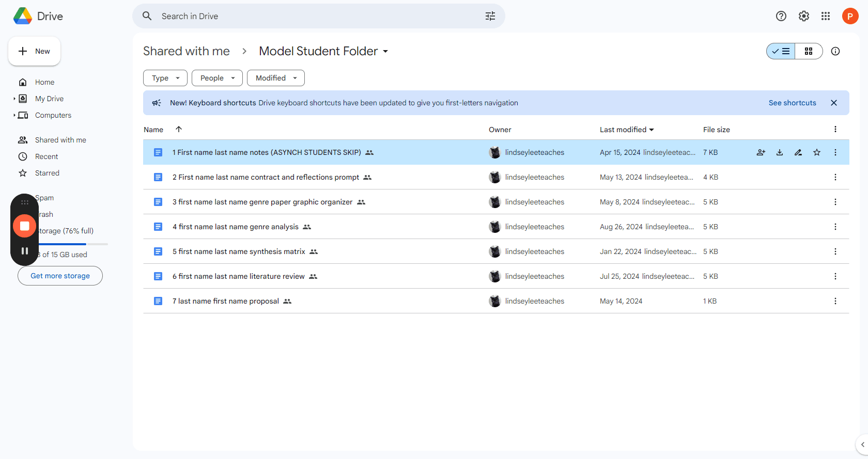Viewport: 868px width, 459px height.
Task: Focus the Search in Drive field
Action: (319, 16)
